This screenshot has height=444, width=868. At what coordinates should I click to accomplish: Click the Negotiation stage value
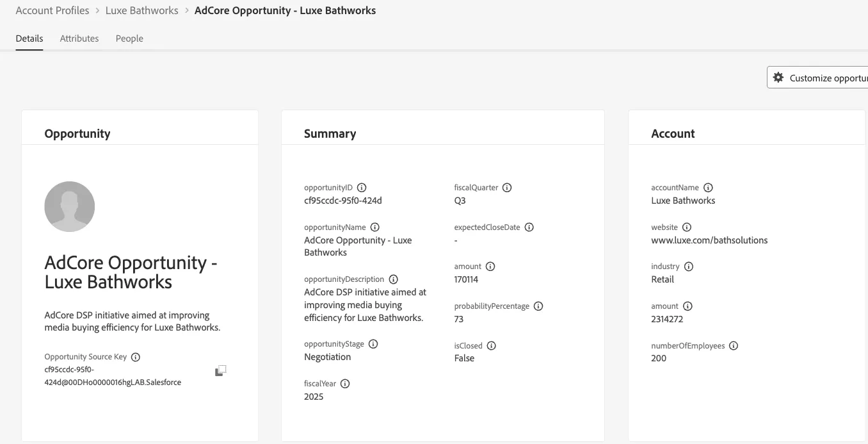(x=328, y=357)
